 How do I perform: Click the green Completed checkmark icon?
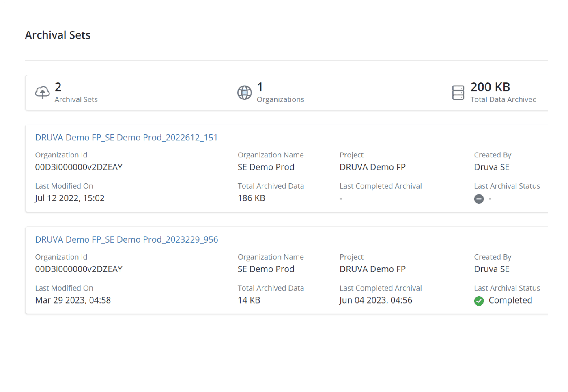point(479,301)
